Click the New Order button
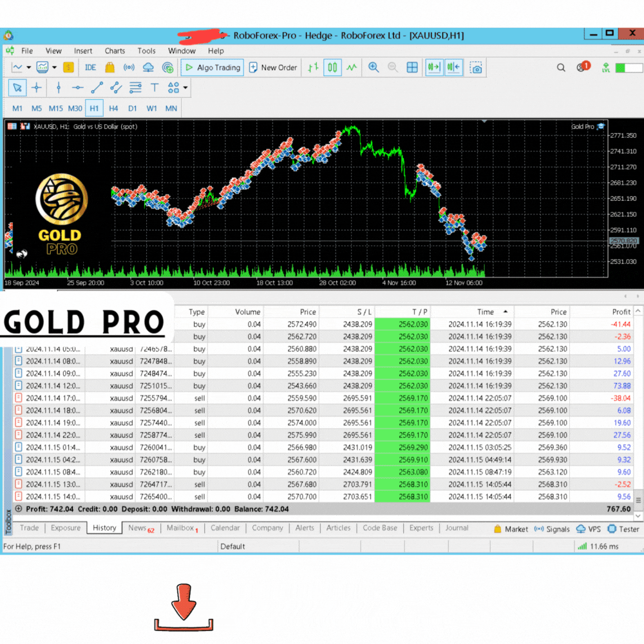This screenshot has height=644, width=644. 273,68
